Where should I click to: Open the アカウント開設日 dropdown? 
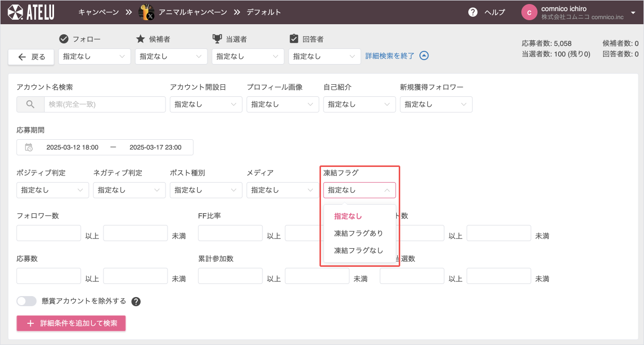206,104
